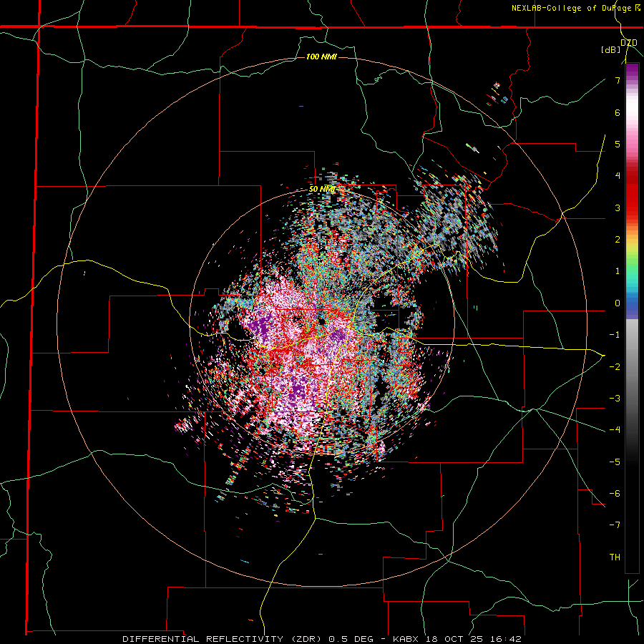Click the 4 dB mark on the color scale
This screenshot has height=644, width=644.
click(x=618, y=176)
